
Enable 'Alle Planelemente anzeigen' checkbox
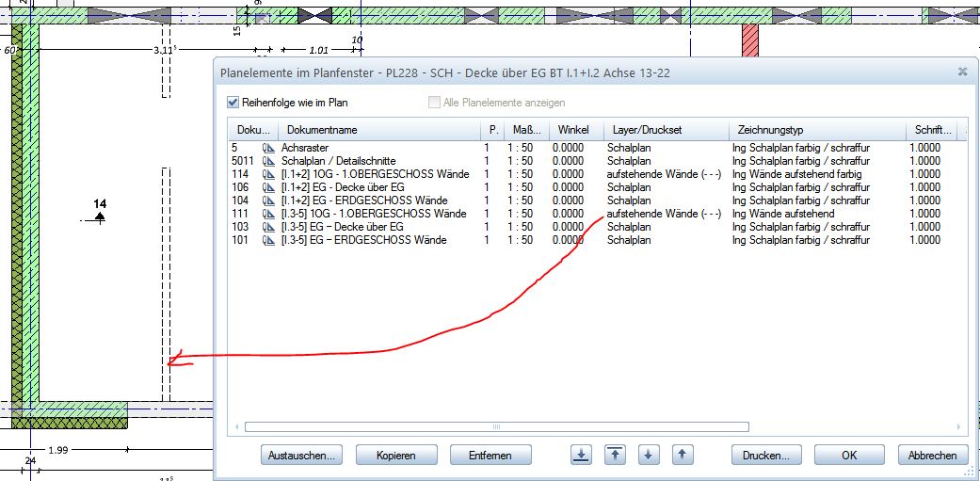(434, 103)
